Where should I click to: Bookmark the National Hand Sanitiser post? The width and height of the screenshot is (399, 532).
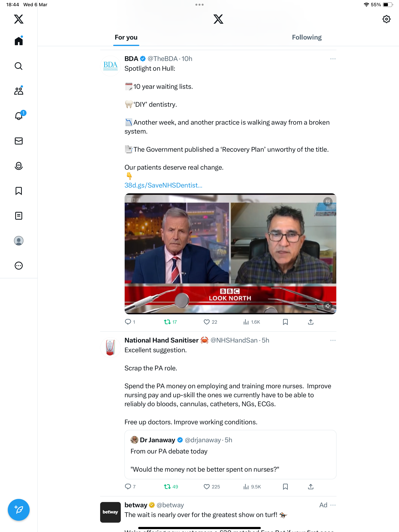(x=285, y=487)
